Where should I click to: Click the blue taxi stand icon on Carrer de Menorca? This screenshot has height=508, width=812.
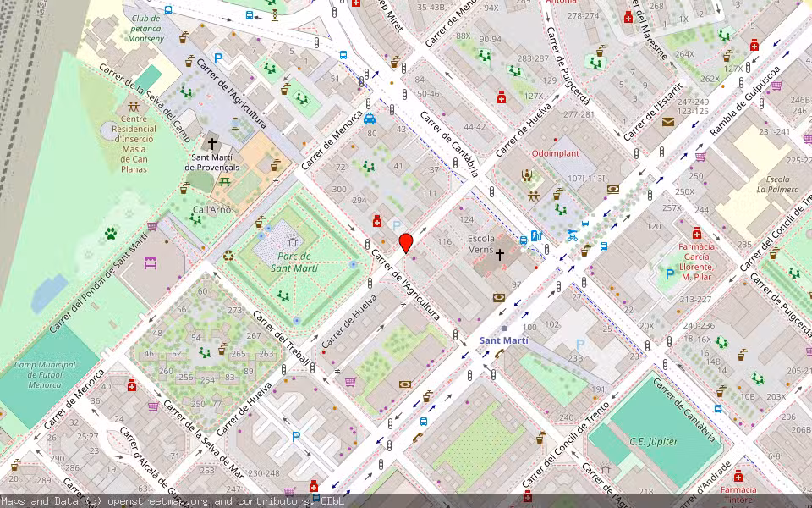(370, 119)
